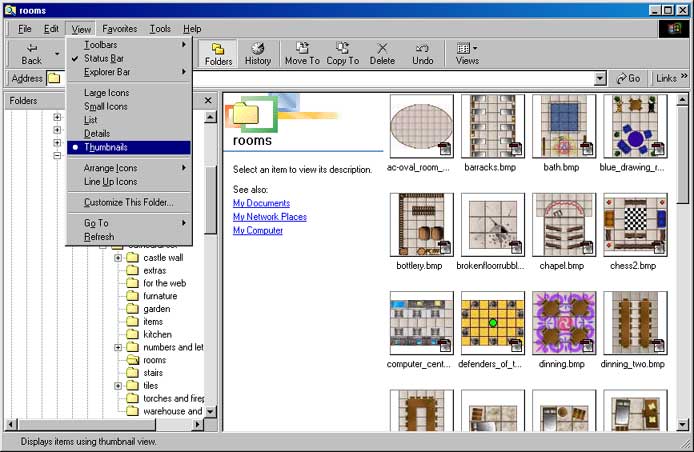The height and width of the screenshot is (452, 694).
Task: Click the Copy To toolbar icon
Action: point(342,48)
